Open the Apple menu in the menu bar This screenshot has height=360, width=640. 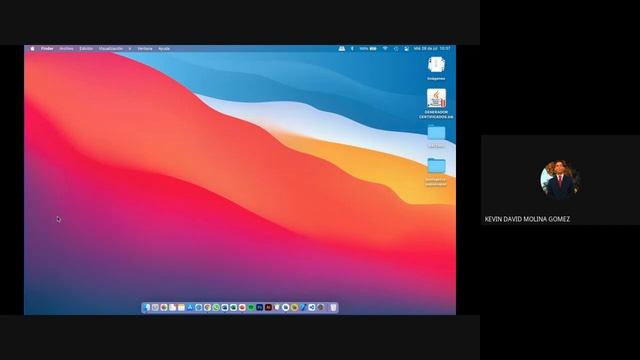click(32, 49)
